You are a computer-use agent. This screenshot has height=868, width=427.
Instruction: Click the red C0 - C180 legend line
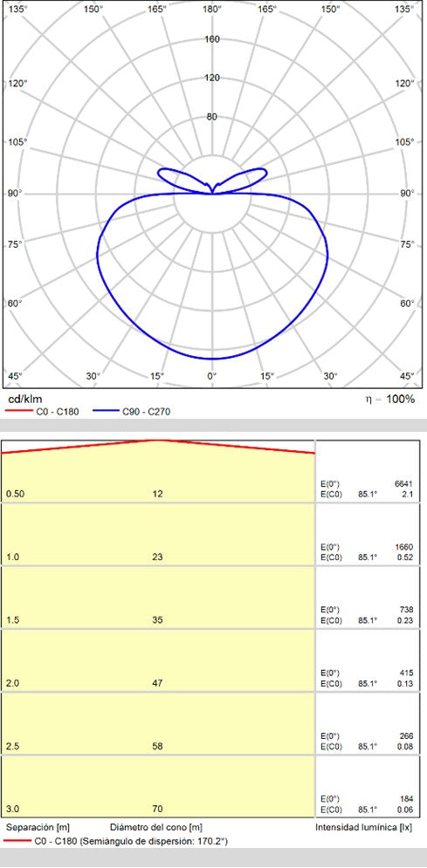18,411
